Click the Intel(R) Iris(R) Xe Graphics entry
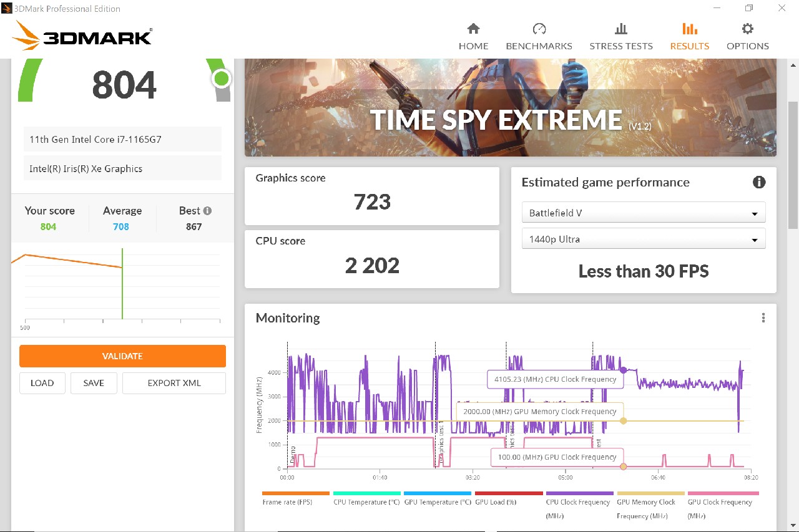 coord(122,168)
